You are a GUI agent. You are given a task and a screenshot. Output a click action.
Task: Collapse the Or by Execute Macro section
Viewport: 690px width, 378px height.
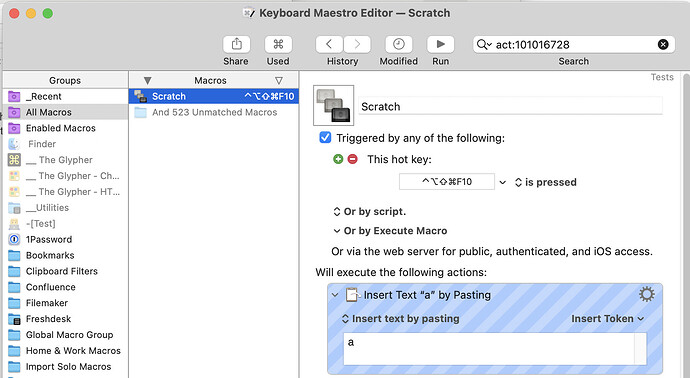[x=337, y=231]
